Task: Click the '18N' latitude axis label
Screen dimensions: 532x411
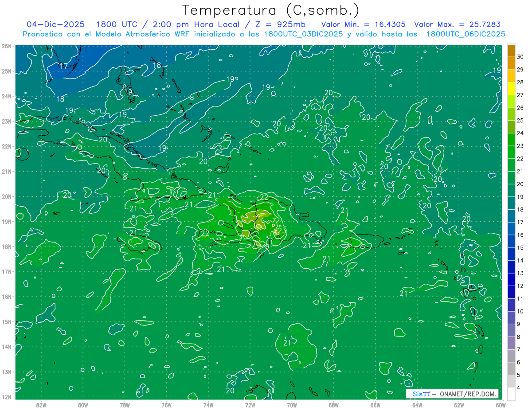Action: coord(6,247)
